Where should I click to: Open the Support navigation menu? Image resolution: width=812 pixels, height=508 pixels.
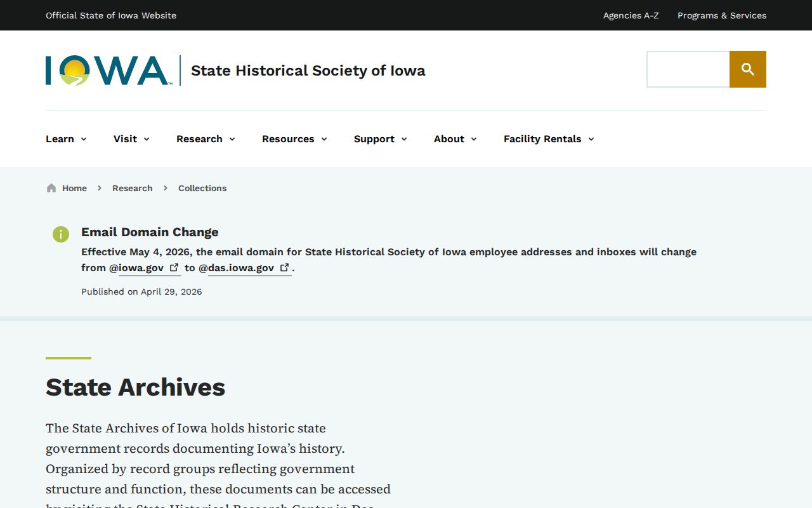tap(380, 139)
